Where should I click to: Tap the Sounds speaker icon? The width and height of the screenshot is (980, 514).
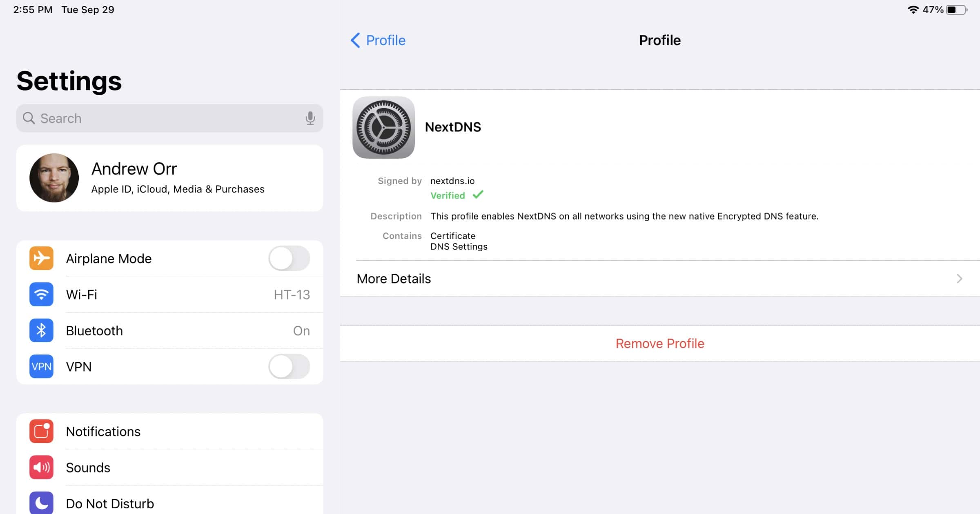(41, 467)
